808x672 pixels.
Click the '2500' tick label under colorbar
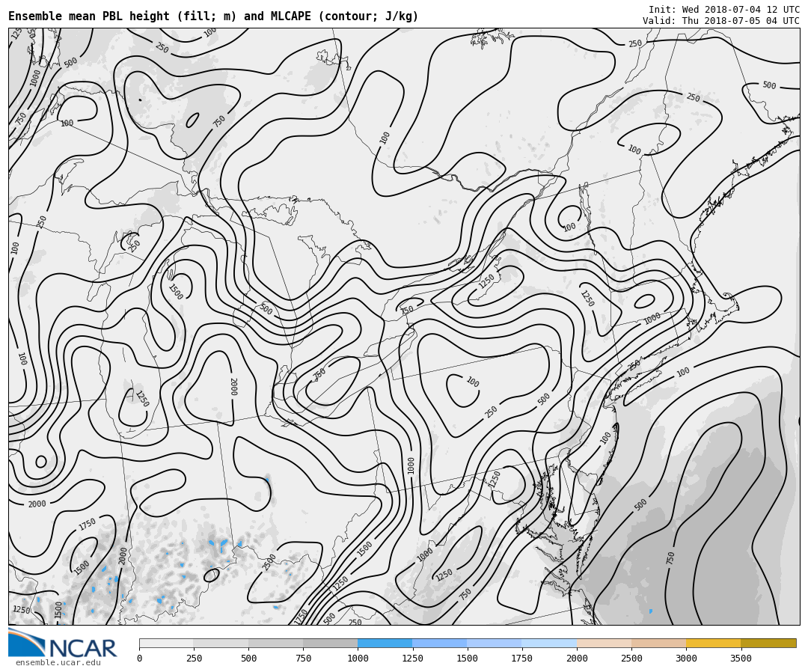(x=631, y=658)
